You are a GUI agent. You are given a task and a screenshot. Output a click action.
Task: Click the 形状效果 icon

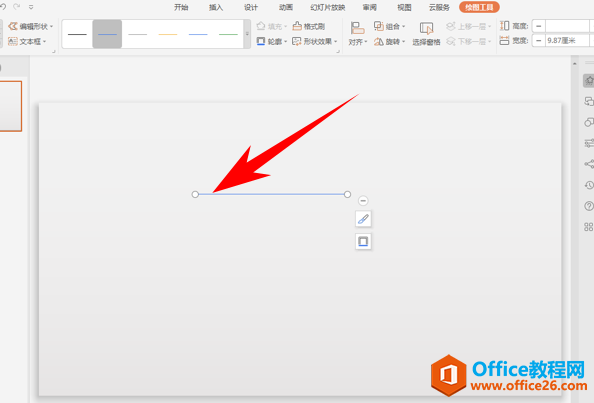coord(297,41)
